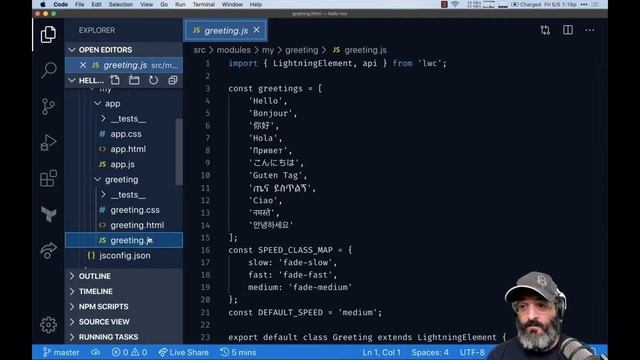The height and width of the screenshot is (360, 640).
Task: Collapse the Open Editors section
Action: (x=124, y=50)
